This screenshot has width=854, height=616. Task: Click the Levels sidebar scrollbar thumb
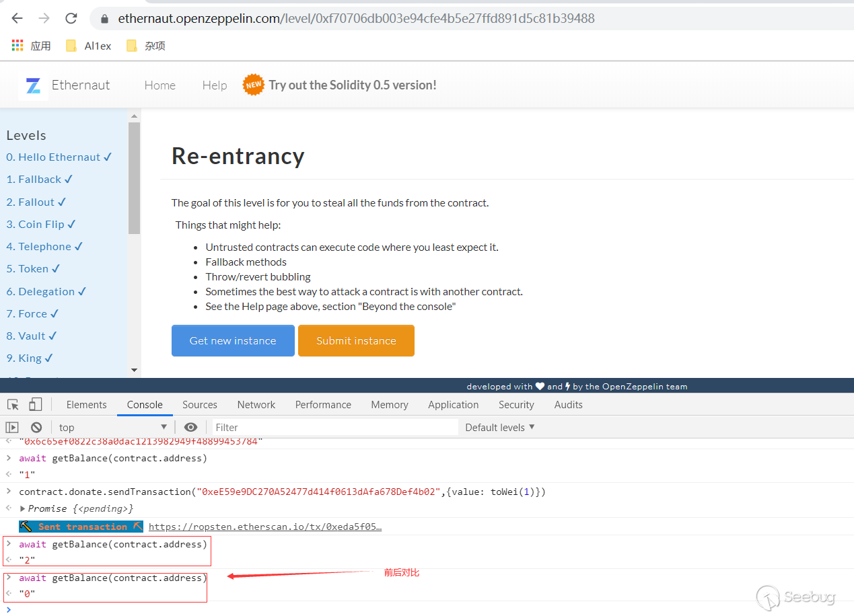pos(134,178)
